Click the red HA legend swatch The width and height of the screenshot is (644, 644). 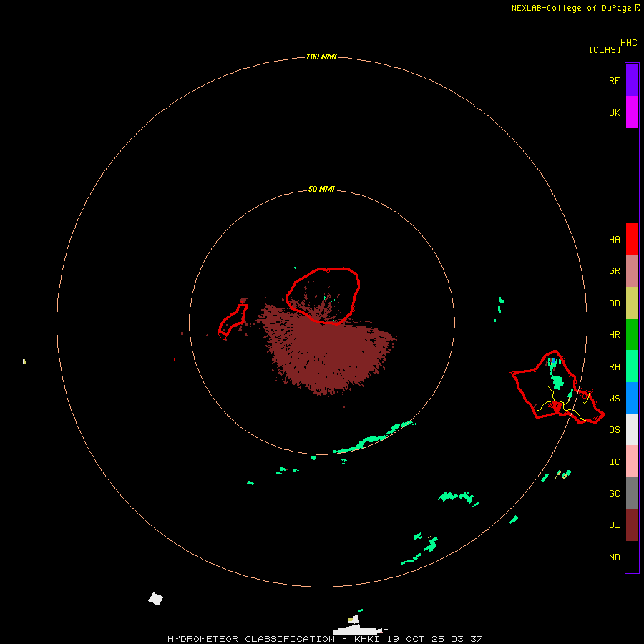[x=632, y=239]
